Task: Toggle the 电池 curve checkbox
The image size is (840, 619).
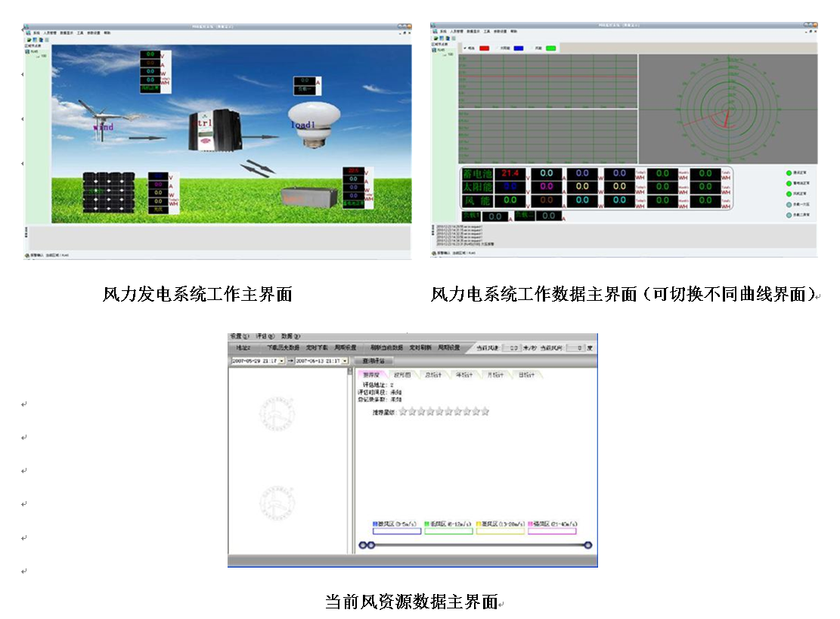Action: pyautogui.click(x=464, y=48)
